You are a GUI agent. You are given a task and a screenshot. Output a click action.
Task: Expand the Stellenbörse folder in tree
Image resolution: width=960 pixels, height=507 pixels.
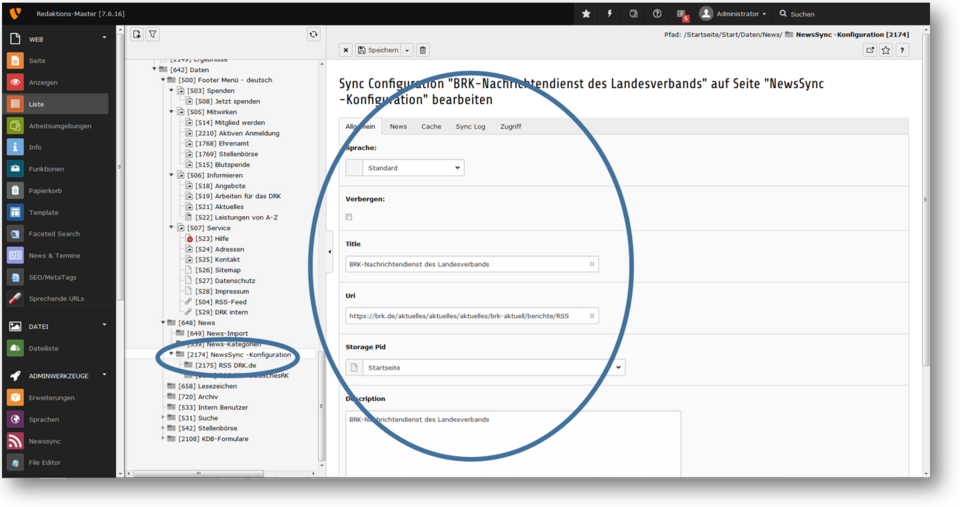[x=163, y=428]
